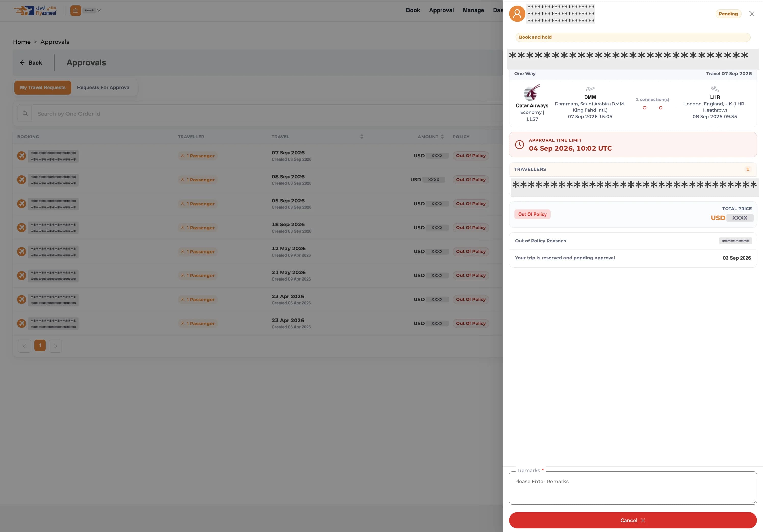This screenshot has width=763, height=532.
Task: Click flight icon of 07 Sep 2026 booking
Action: point(22,156)
